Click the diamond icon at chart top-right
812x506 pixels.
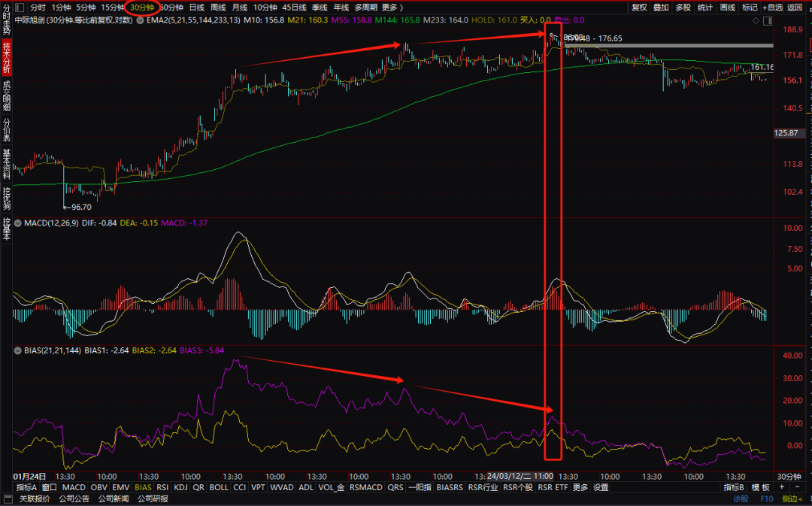(x=756, y=21)
